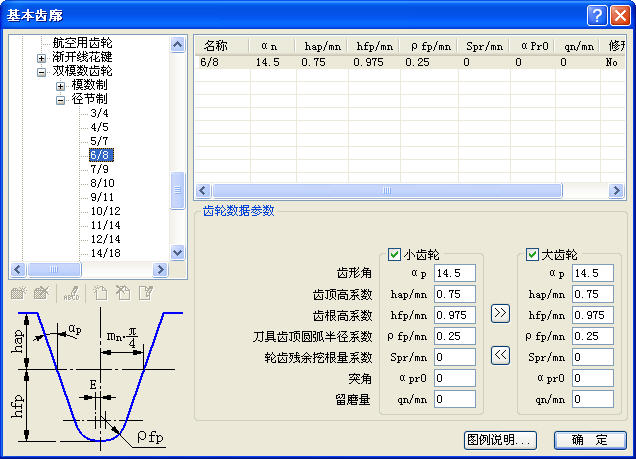Click the 大齿轮 qn/mn input field

point(593,400)
